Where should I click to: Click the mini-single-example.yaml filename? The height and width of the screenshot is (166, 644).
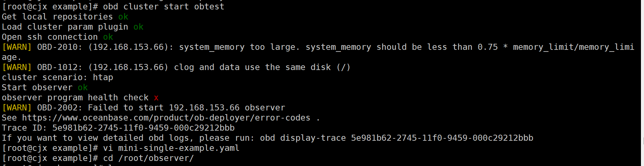tap(179, 148)
